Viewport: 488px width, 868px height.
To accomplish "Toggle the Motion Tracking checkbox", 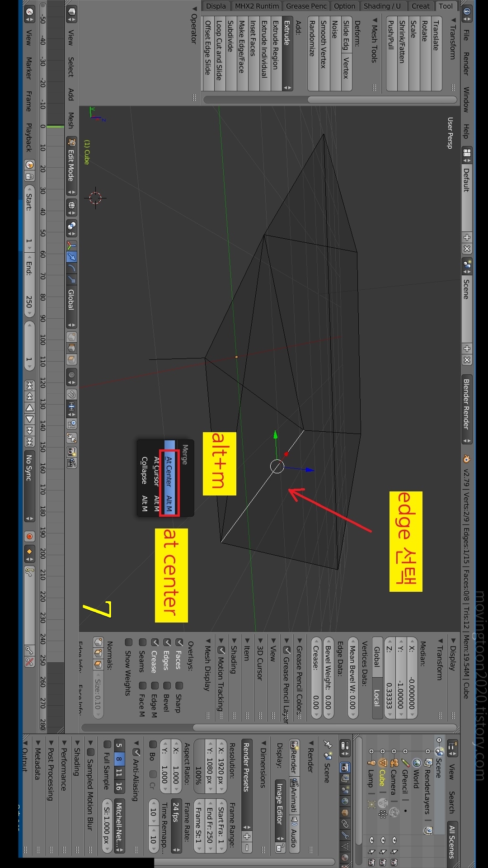I will click(221, 651).
